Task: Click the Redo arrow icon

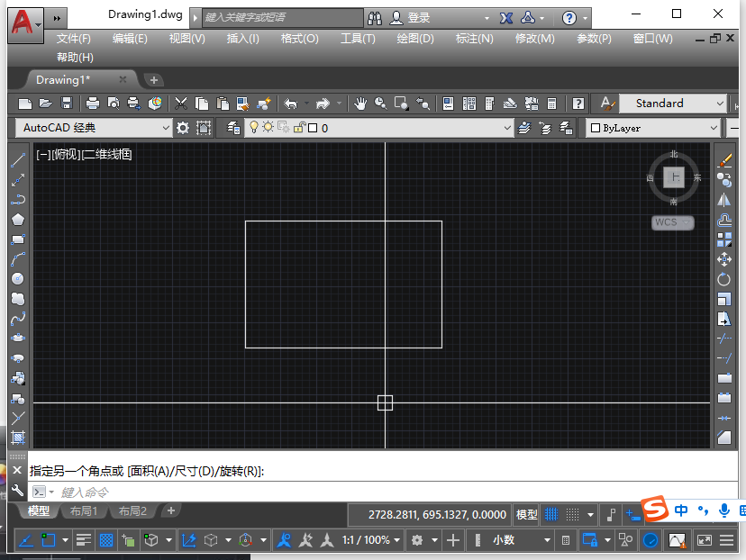Action: pos(323,104)
